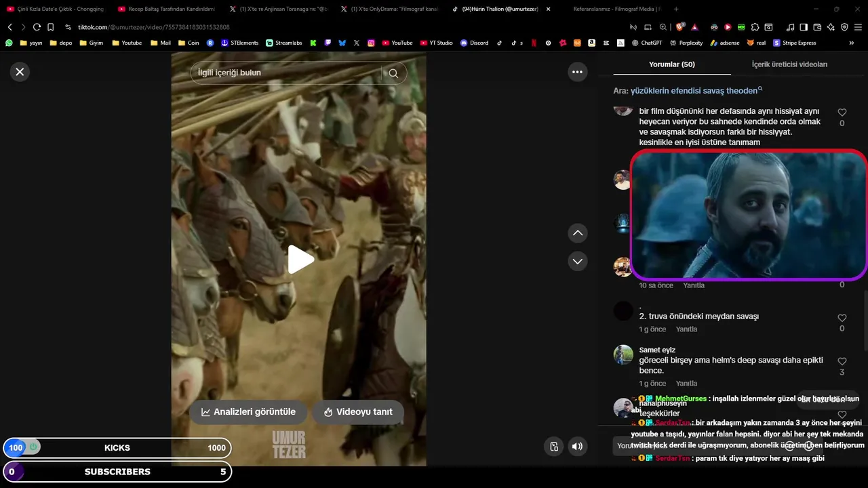Open the three-dot more options menu
The height and width of the screenshot is (488, 868).
pyautogui.click(x=577, y=72)
